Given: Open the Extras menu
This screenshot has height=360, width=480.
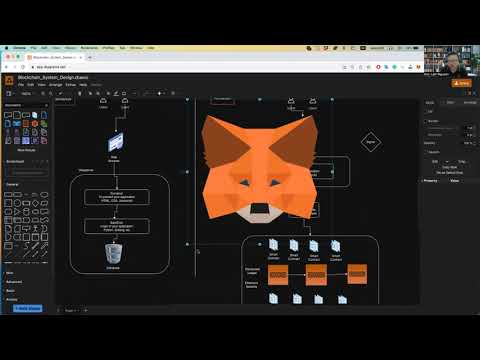Looking at the screenshot, I should pyautogui.click(x=71, y=85).
